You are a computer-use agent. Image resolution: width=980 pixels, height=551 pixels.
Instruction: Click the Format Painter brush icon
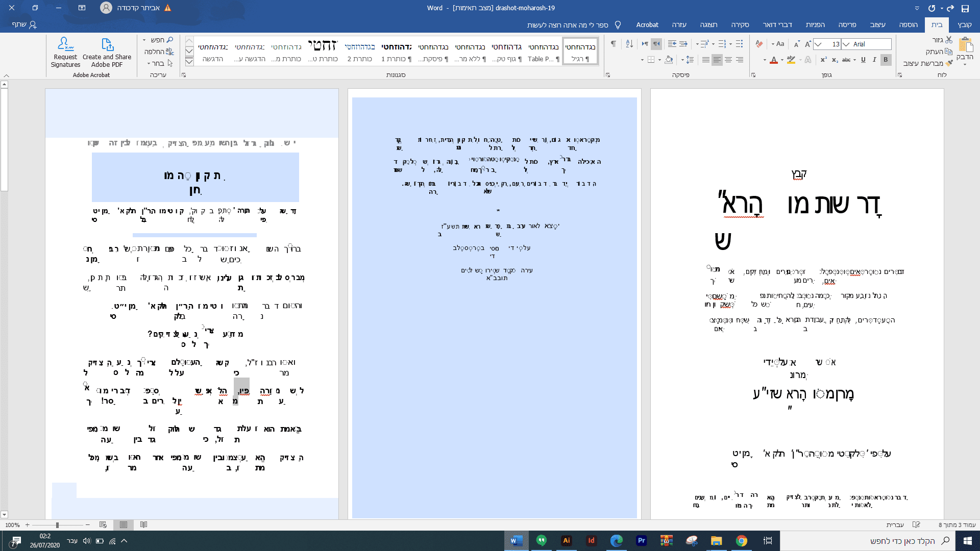[949, 63]
